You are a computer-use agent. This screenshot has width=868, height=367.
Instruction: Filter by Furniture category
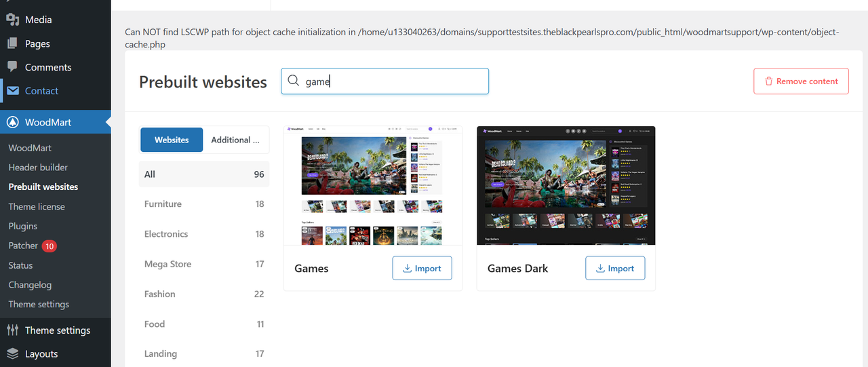pos(204,204)
